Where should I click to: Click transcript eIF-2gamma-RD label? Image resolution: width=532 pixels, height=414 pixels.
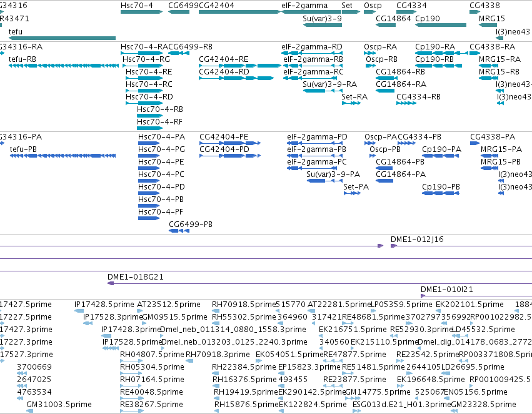pos(312,46)
